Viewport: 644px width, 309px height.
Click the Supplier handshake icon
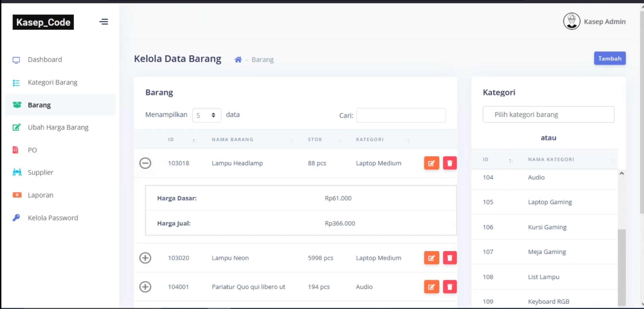(17, 172)
